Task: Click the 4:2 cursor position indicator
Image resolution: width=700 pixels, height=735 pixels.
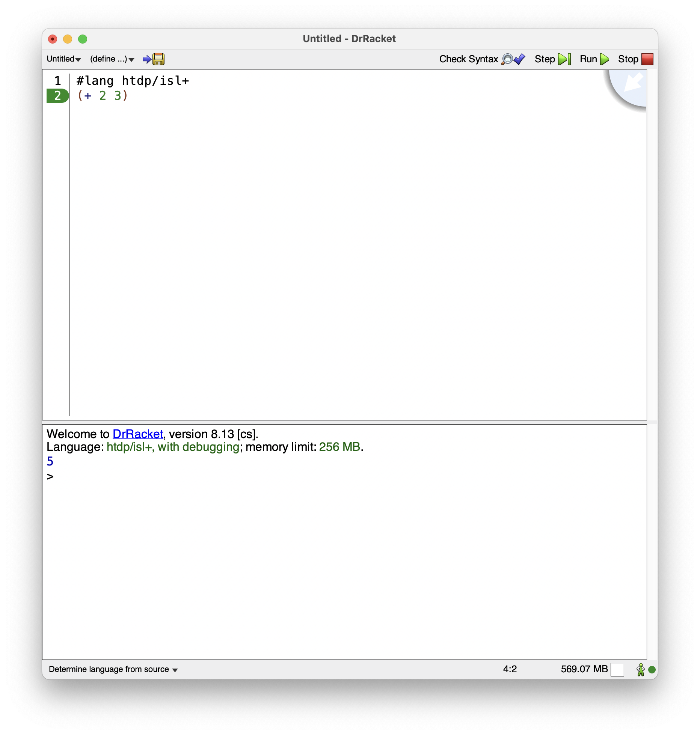Action: (510, 669)
